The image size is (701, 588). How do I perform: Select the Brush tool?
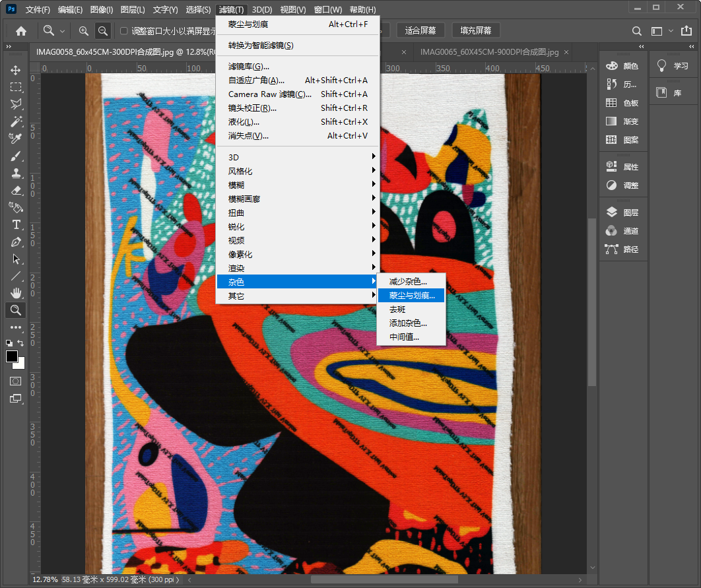coord(16,156)
